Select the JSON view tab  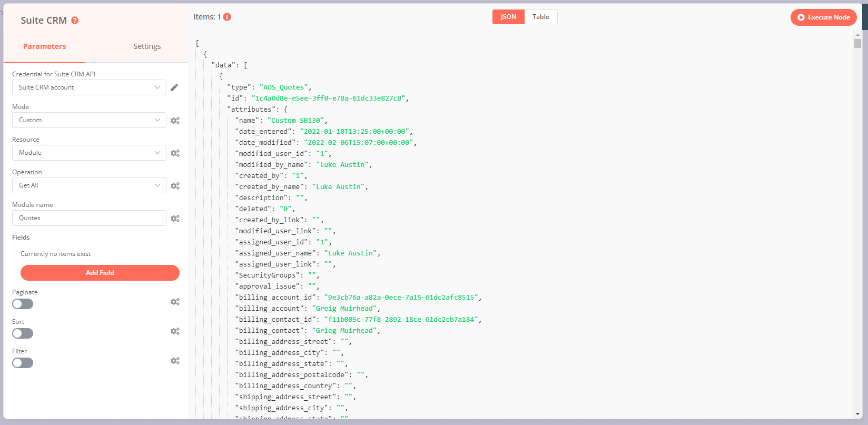pos(508,17)
